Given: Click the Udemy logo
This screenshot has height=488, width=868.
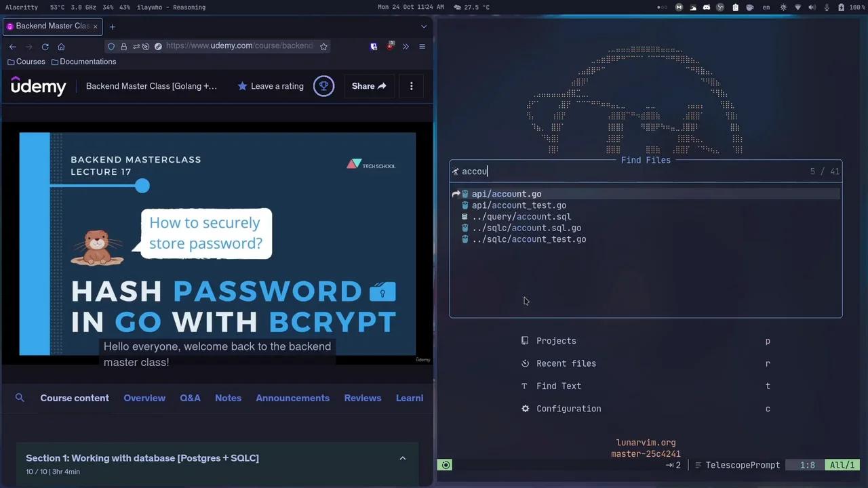Looking at the screenshot, I should click(39, 86).
